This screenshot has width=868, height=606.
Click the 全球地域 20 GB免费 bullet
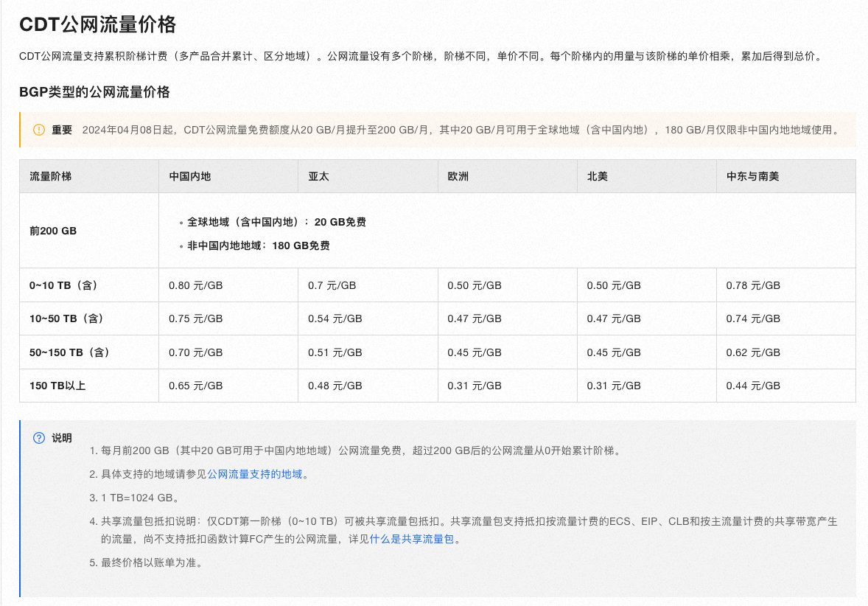click(276, 222)
